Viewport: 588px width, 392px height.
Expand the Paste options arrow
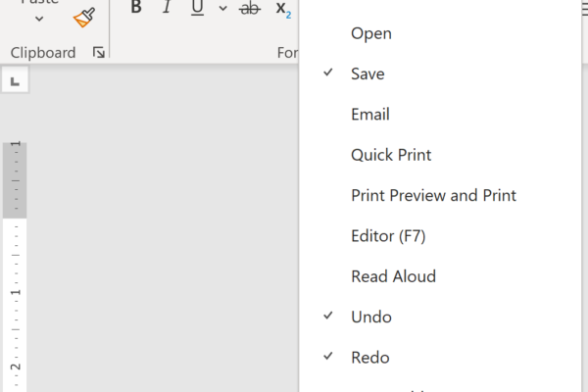39,19
